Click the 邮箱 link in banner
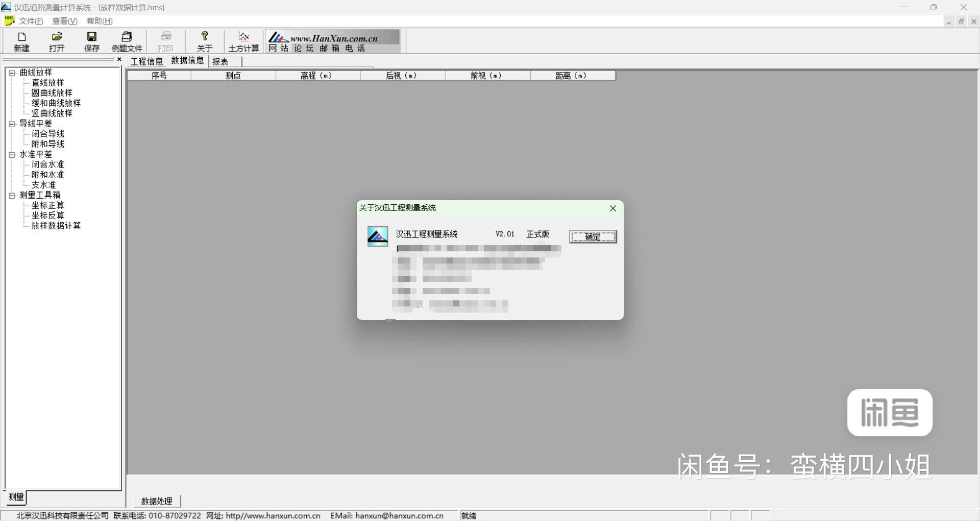Screen dimensions: 980x521 coord(329,48)
